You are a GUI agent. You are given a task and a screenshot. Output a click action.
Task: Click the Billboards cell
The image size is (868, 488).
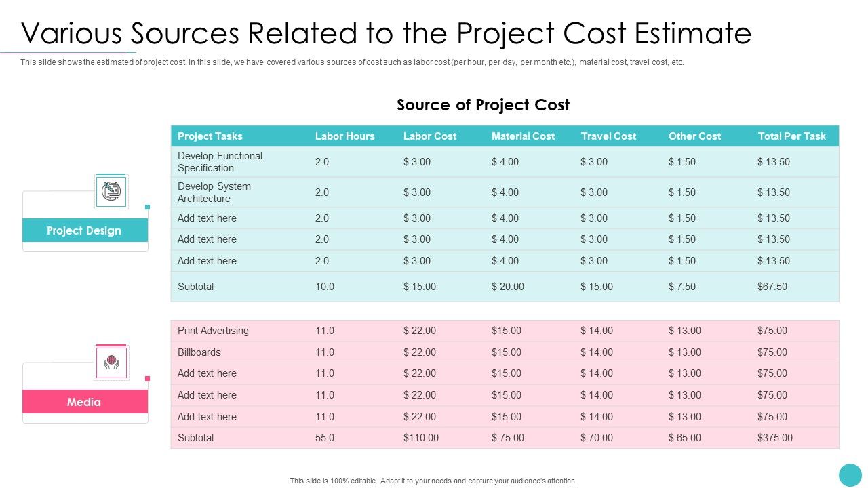199,352
